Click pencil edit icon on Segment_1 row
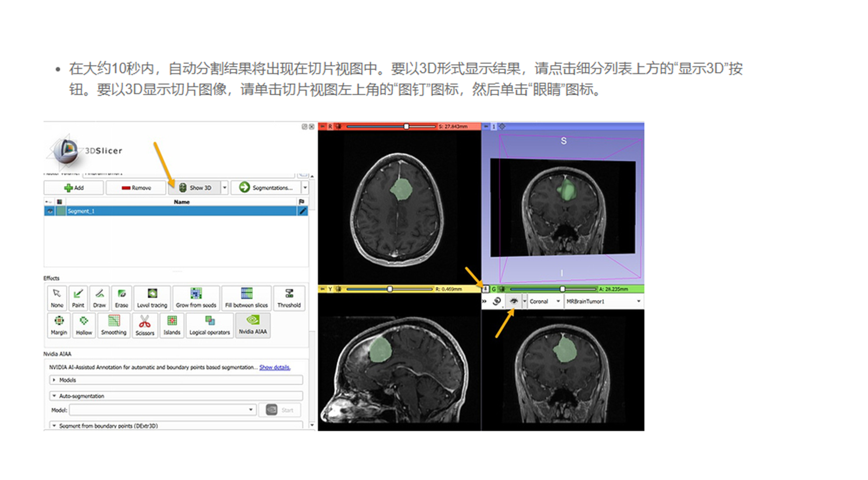Screen dimensions: 868x480 coord(302,211)
